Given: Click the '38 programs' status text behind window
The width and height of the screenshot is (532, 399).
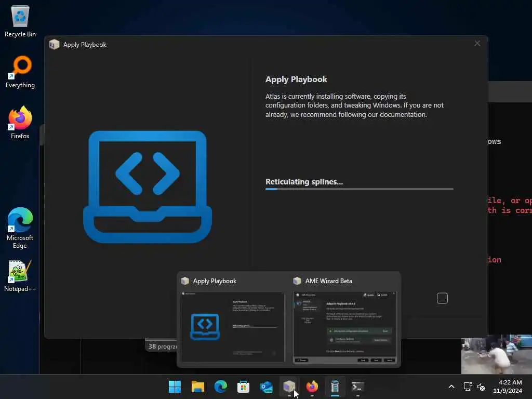Looking at the screenshot, I should click(x=163, y=347).
